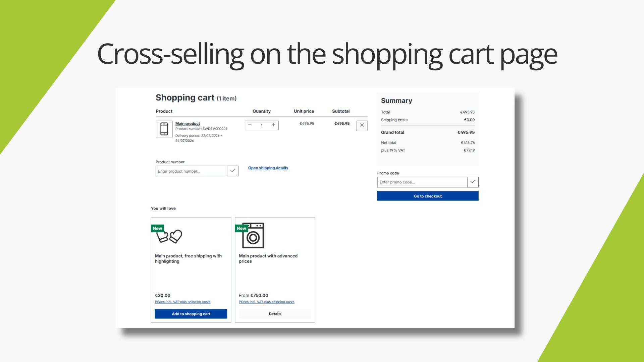Viewport: 644px width, 362px height.
Task: Click shipping costs link under €750.00 price
Action: 266,302
